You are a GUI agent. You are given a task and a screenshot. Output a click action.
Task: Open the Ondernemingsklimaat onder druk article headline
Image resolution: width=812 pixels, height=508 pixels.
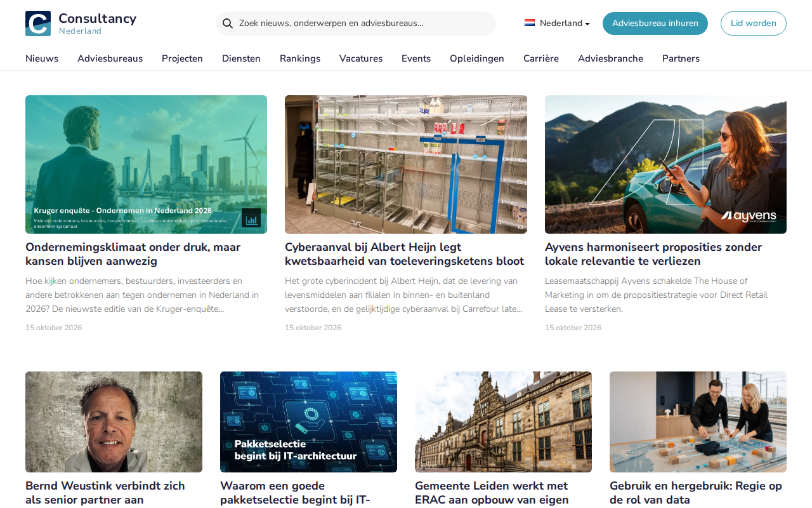click(x=133, y=254)
